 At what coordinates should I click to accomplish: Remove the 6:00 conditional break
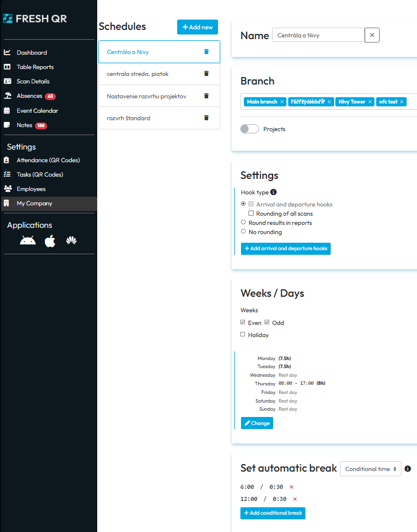coord(292,487)
